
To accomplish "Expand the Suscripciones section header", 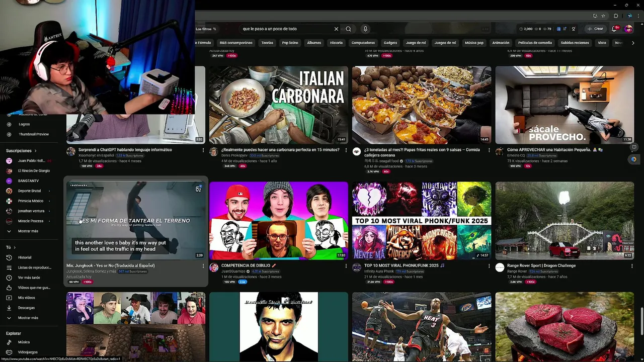I will 21,150.
